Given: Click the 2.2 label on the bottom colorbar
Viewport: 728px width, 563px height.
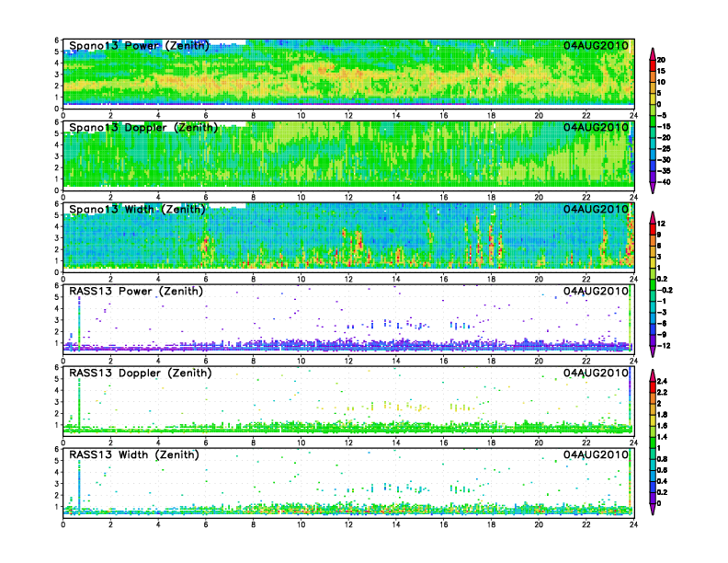Looking at the screenshot, I should (662, 393).
